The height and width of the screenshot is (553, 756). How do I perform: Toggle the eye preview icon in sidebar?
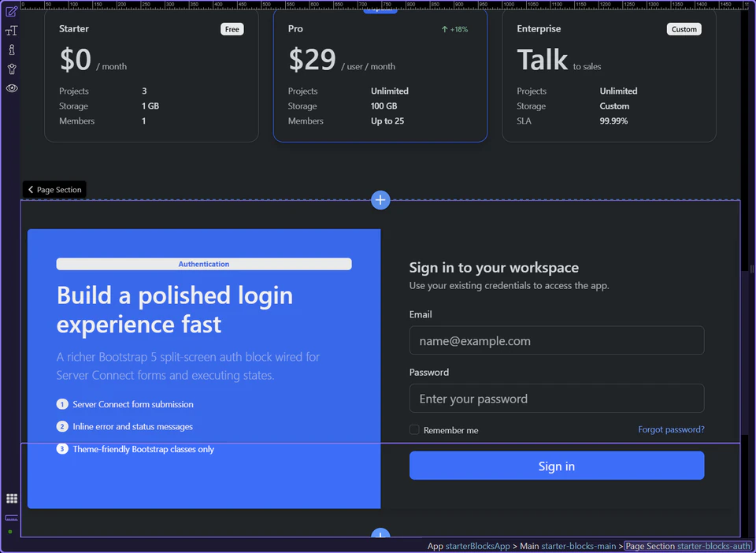pyautogui.click(x=11, y=88)
